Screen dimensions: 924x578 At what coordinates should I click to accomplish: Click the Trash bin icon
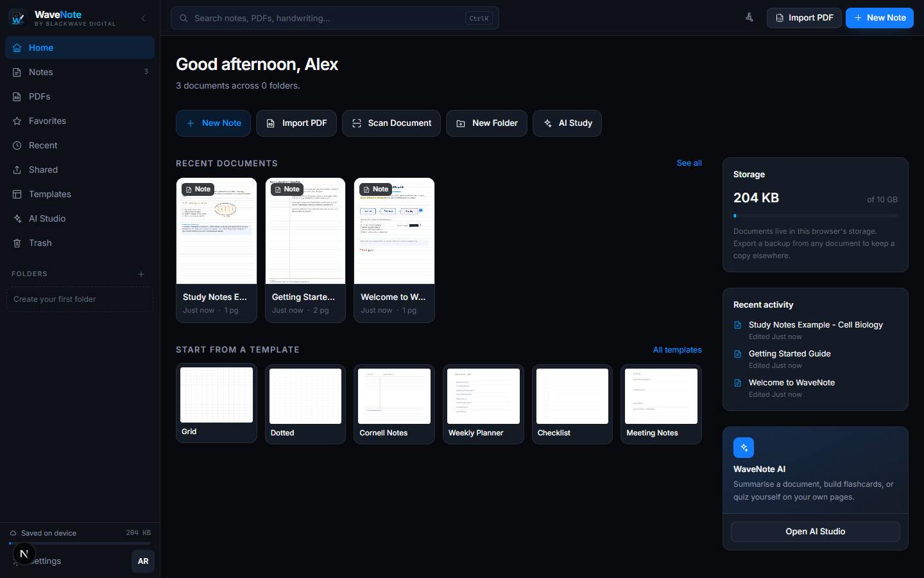tap(17, 243)
